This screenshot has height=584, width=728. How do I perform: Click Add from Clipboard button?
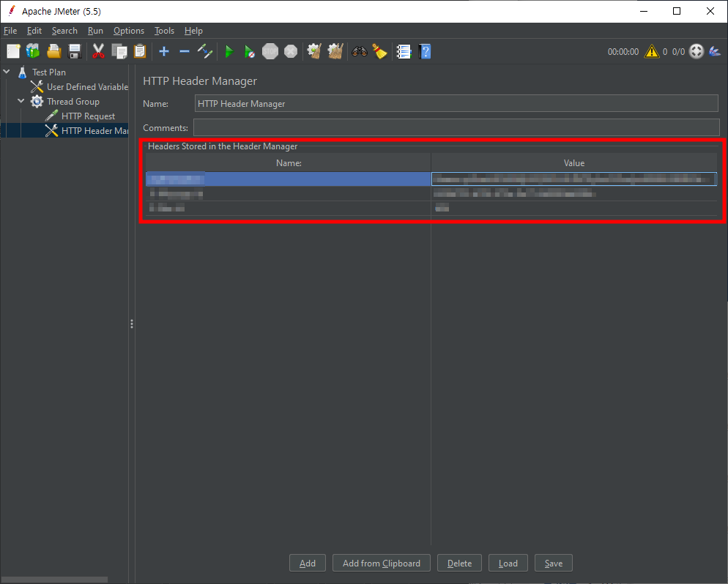[381, 563]
